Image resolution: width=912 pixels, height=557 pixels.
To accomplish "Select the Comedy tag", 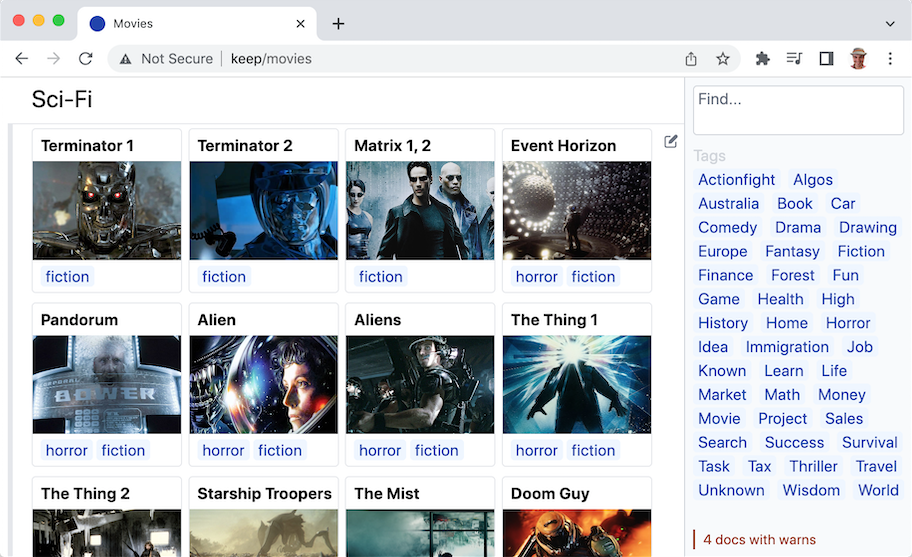I will (x=728, y=227).
